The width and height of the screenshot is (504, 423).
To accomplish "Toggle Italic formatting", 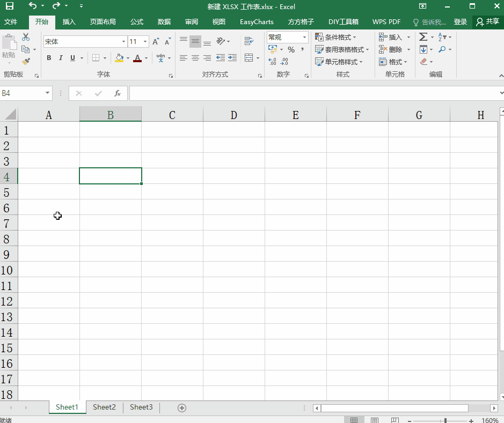I will coord(61,58).
